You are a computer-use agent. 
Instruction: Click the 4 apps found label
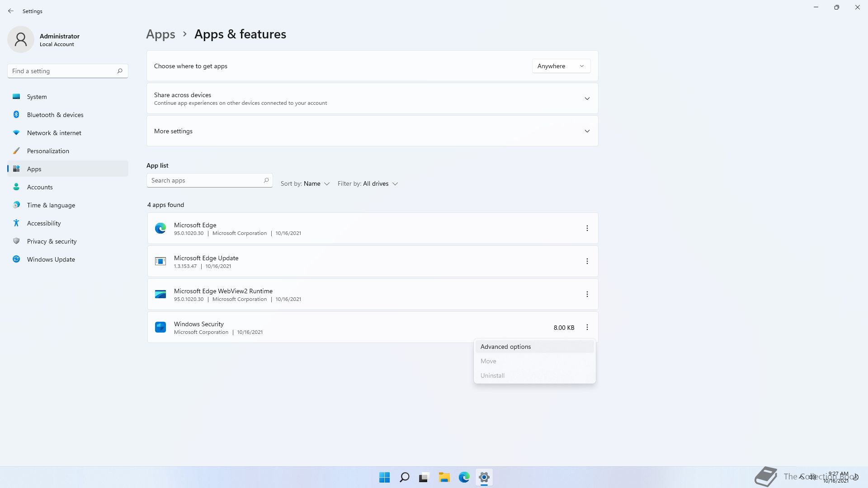click(x=165, y=205)
